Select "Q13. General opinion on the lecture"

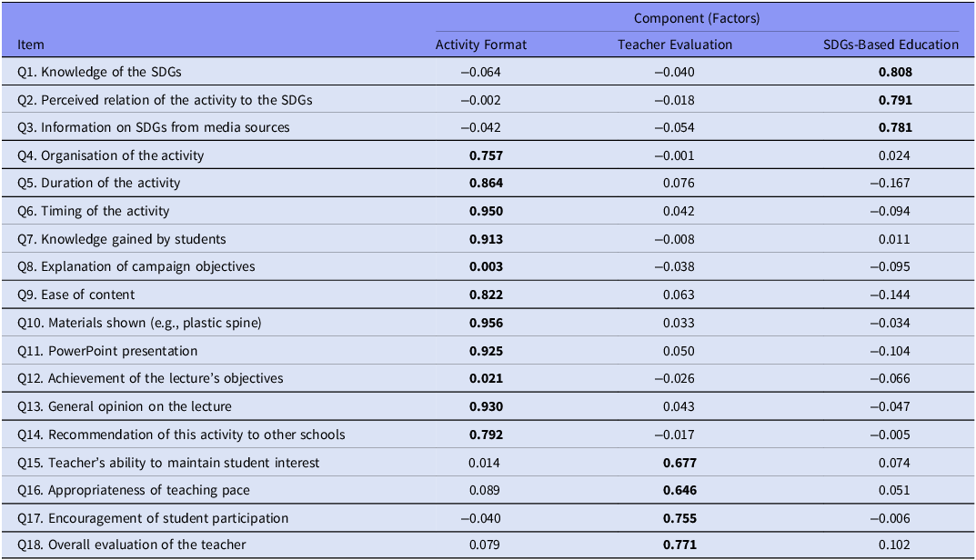click(125, 406)
